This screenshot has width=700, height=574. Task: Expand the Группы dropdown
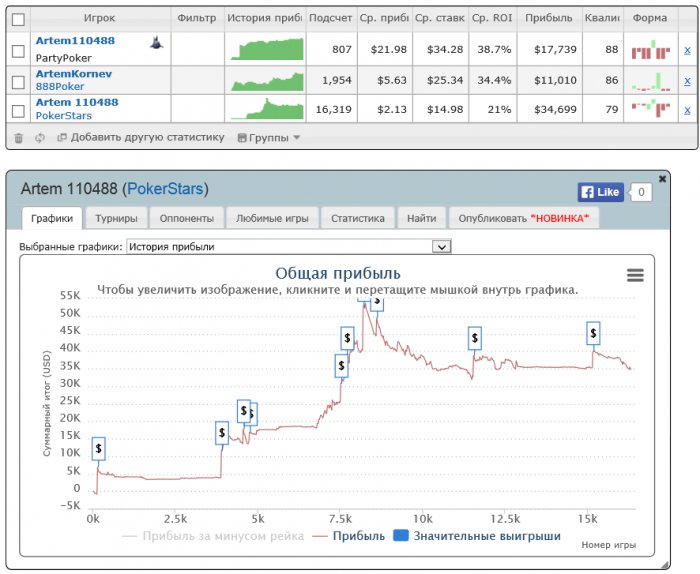pos(268,138)
